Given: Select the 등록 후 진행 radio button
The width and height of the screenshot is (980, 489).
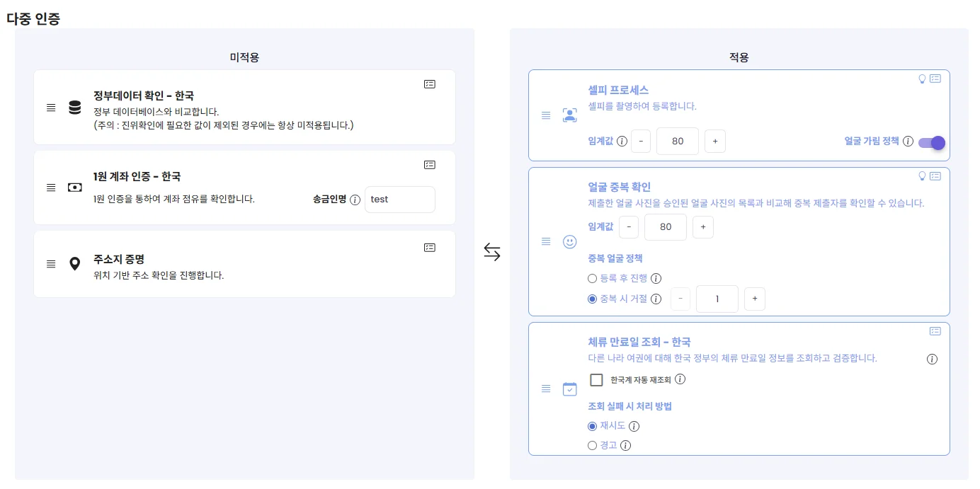Looking at the screenshot, I should [591, 278].
